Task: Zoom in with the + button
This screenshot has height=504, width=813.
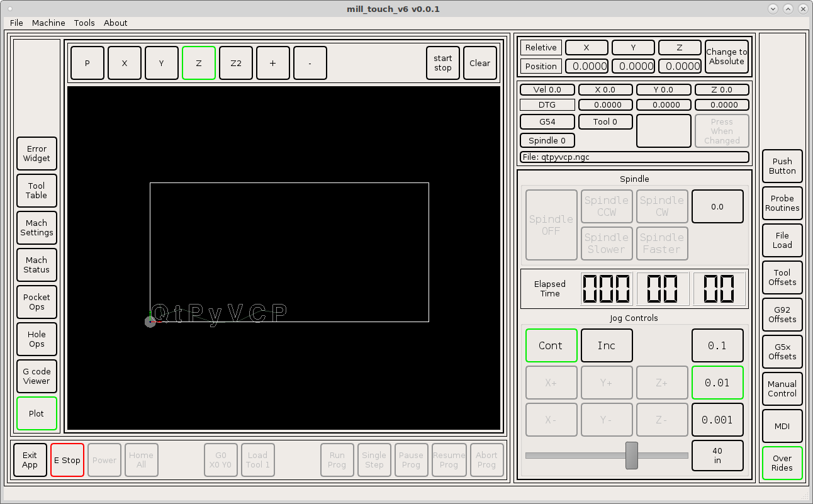Action: pyautogui.click(x=273, y=63)
